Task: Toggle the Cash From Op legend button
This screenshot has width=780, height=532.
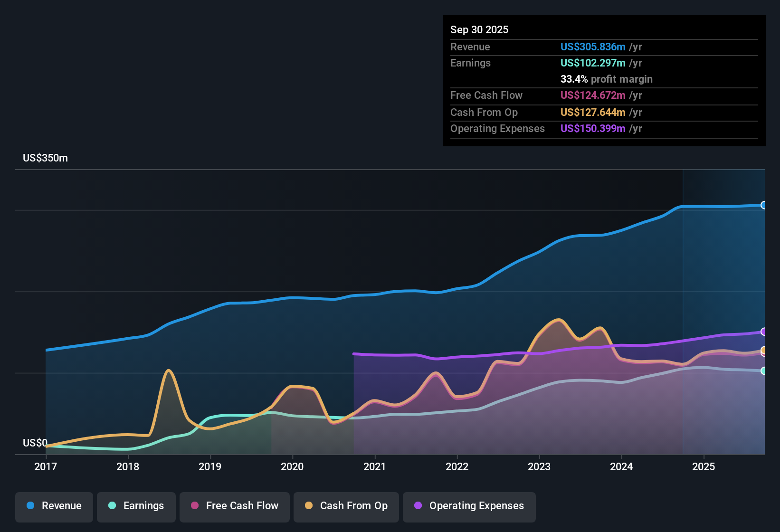Action: click(x=346, y=506)
